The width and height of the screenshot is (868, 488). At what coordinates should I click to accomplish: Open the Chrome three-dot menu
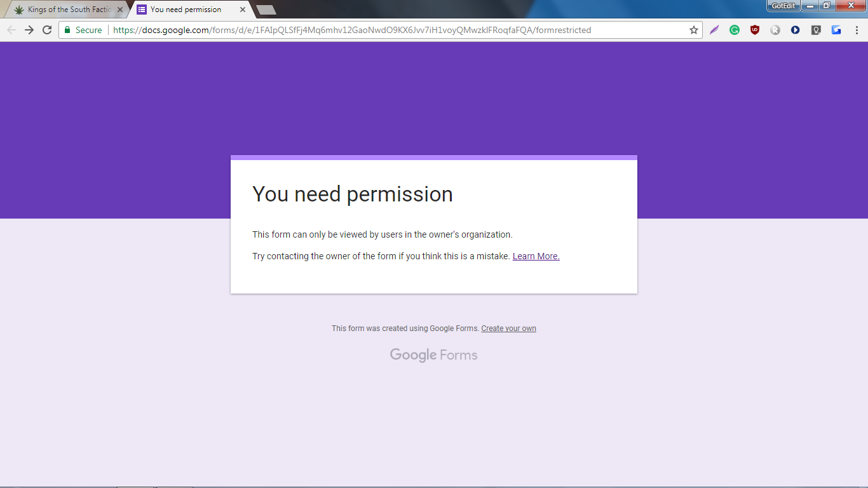tap(857, 30)
